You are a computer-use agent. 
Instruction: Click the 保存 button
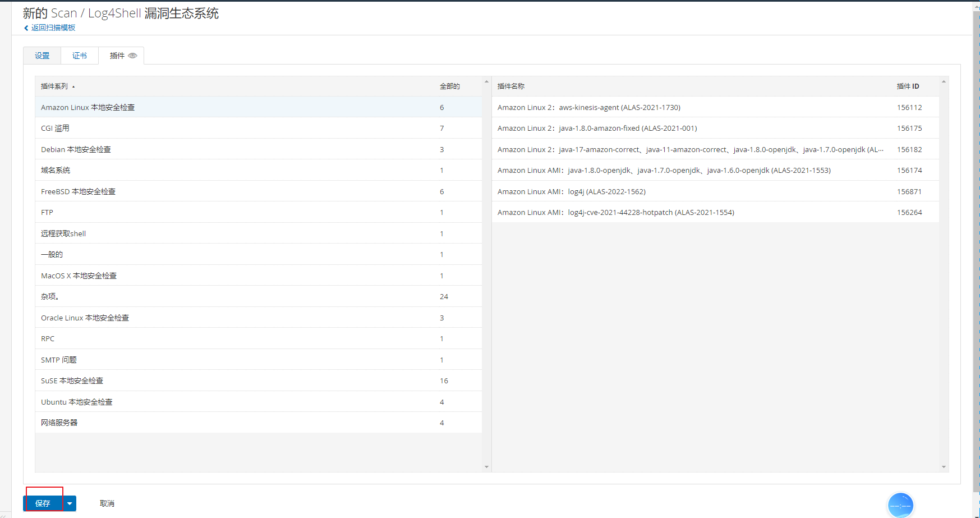pyautogui.click(x=43, y=503)
